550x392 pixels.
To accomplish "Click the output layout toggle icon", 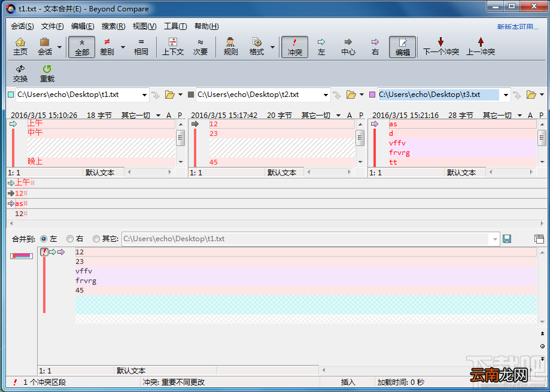I will click(539, 239).
